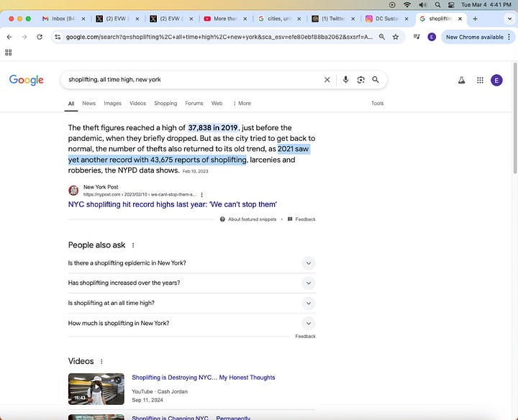Clear the Google search box
The height and width of the screenshot is (420, 518).
[x=327, y=80]
